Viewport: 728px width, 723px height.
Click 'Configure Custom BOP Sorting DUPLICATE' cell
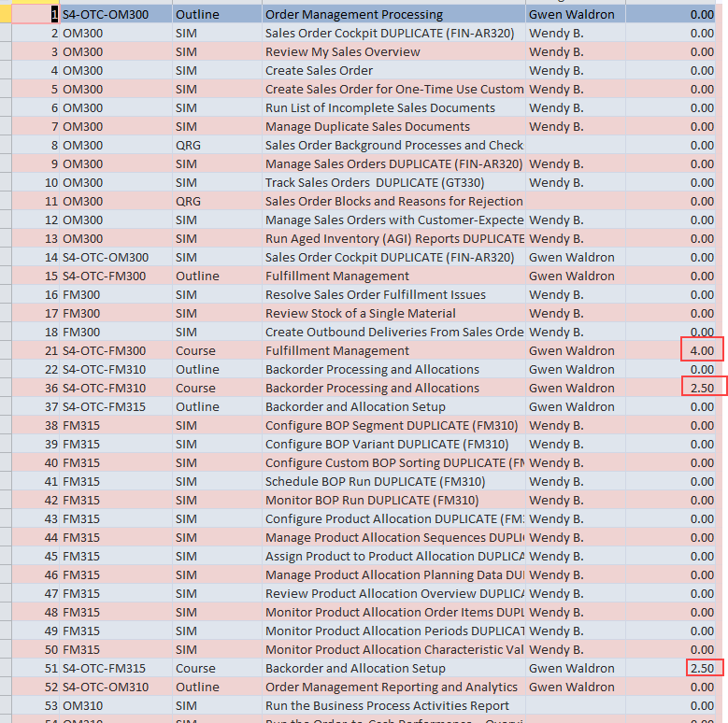click(393, 462)
